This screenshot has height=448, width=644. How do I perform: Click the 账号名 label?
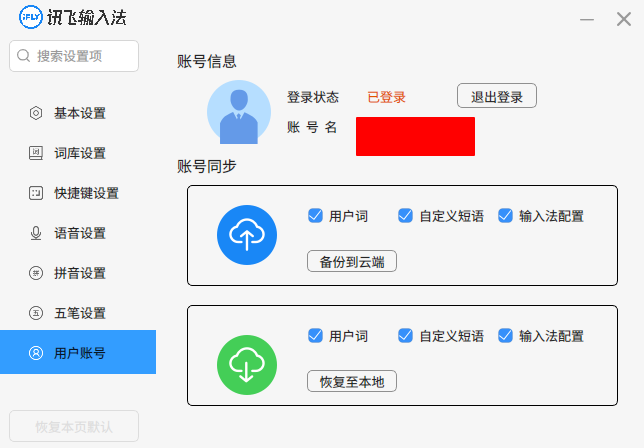click(x=312, y=127)
